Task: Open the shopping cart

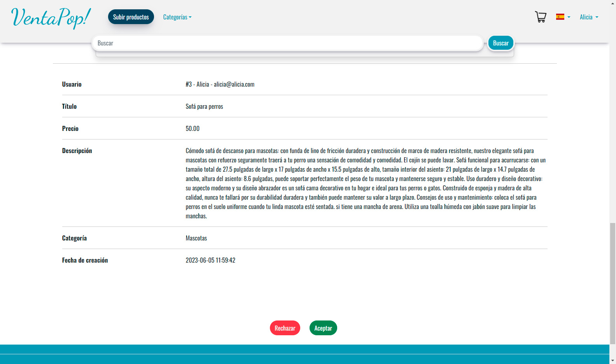Action: pyautogui.click(x=541, y=17)
